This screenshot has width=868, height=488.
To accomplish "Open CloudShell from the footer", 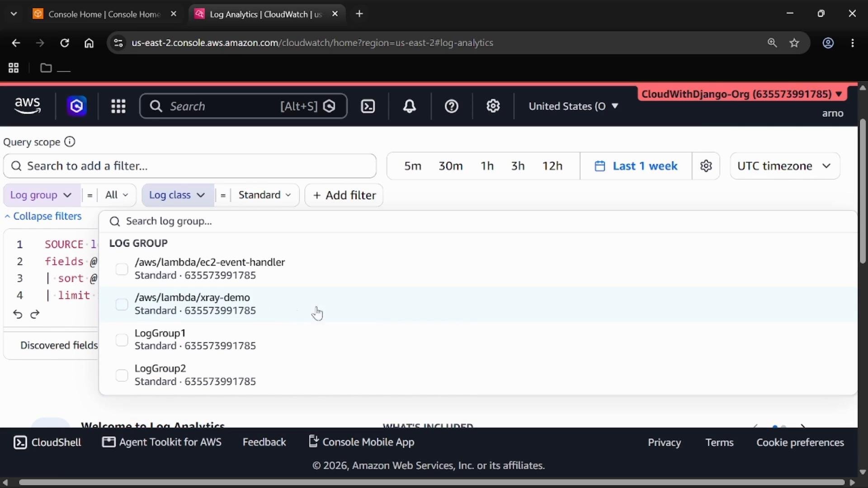I will point(47,442).
